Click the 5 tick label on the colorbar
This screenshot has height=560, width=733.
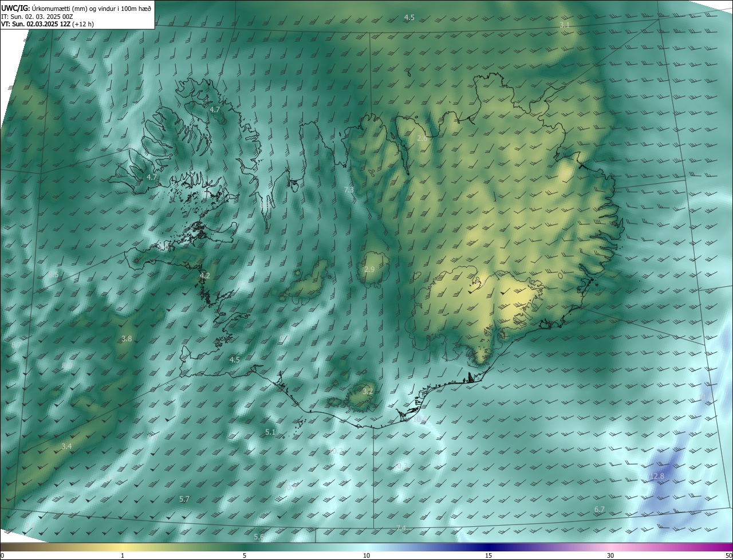[245, 555]
